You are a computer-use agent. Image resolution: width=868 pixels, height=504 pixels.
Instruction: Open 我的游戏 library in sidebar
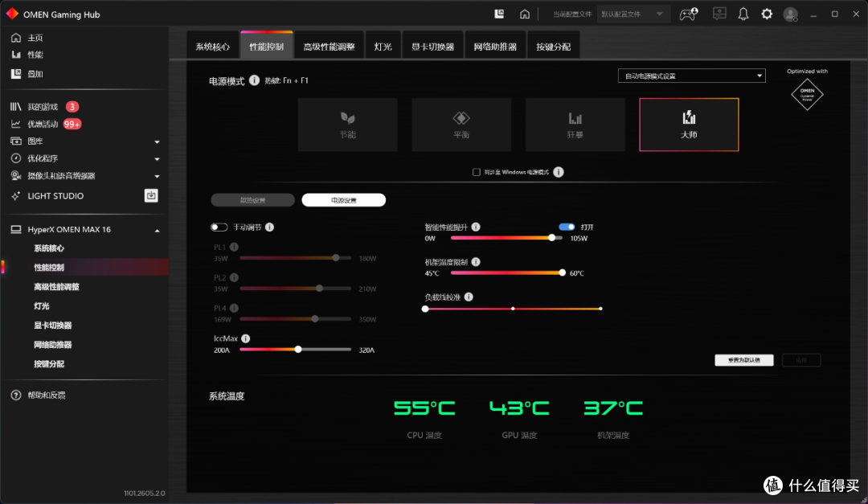tap(43, 106)
